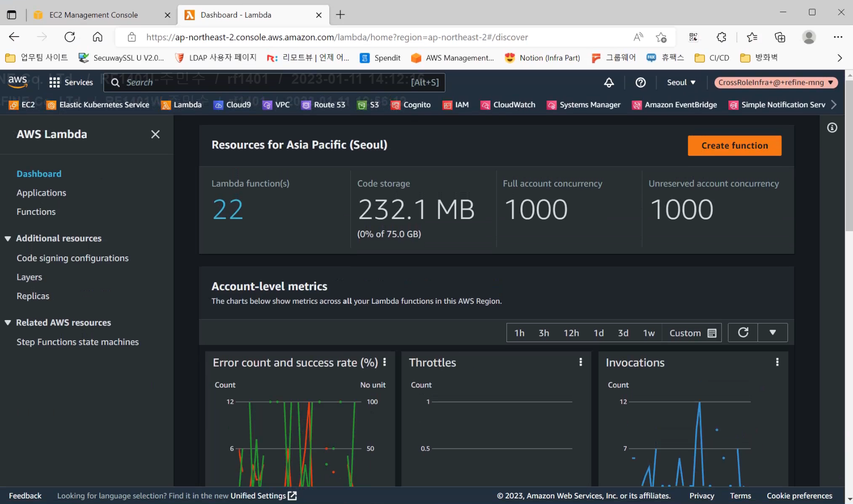Open browser settings and more menu

tap(838, 37)
